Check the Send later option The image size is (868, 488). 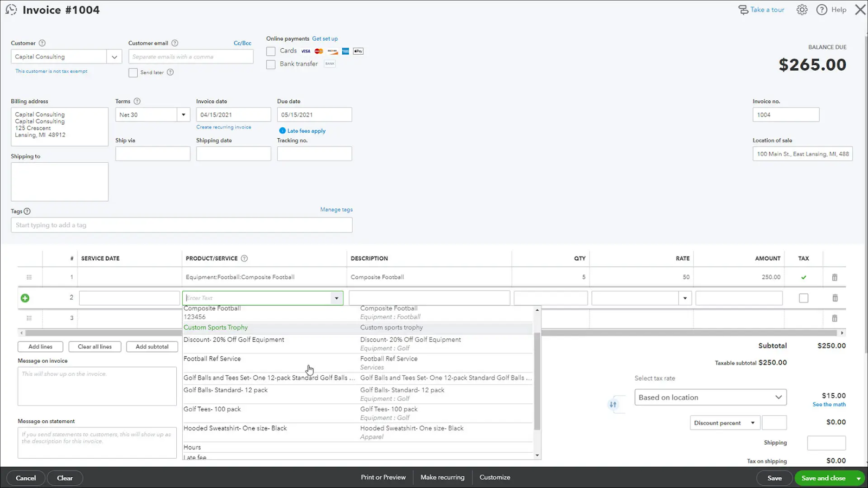point(132,72)
